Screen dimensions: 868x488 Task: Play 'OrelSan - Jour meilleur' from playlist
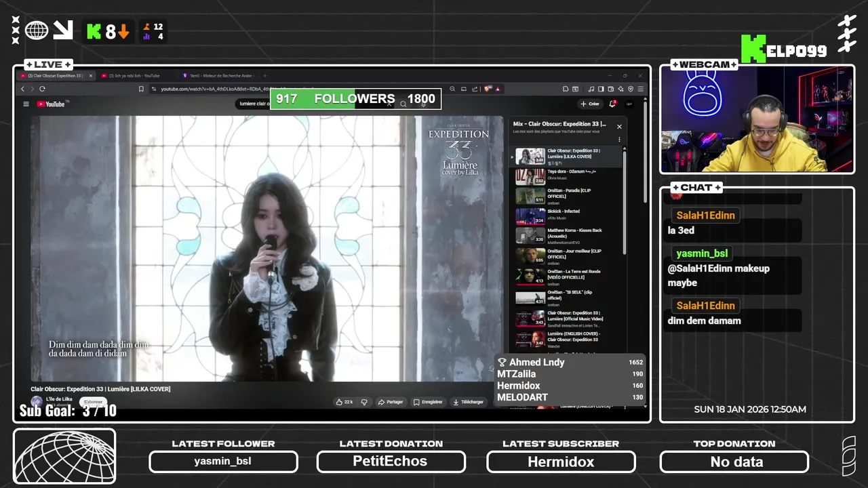pyautogui.click(x=566, y=256)
